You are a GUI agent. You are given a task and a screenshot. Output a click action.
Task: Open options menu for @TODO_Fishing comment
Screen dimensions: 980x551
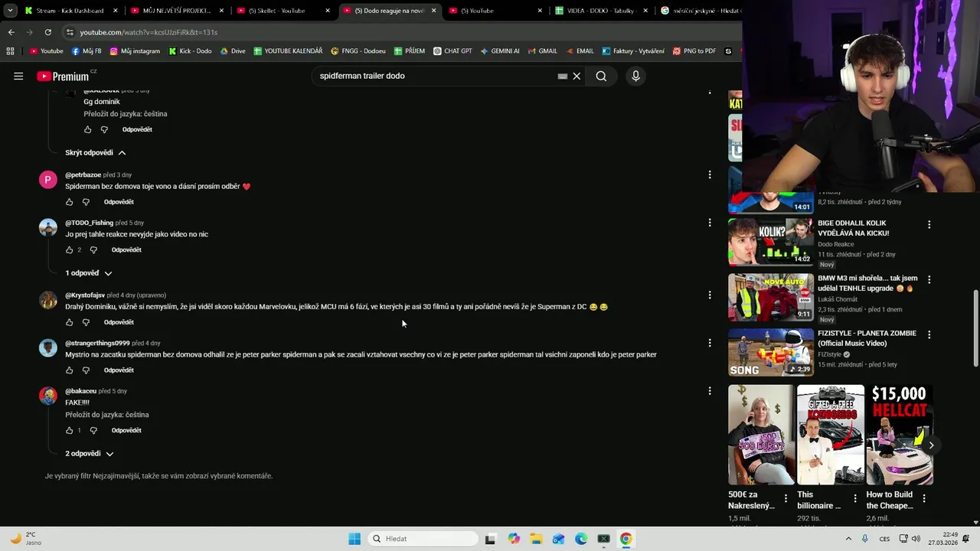pos(710,223)
